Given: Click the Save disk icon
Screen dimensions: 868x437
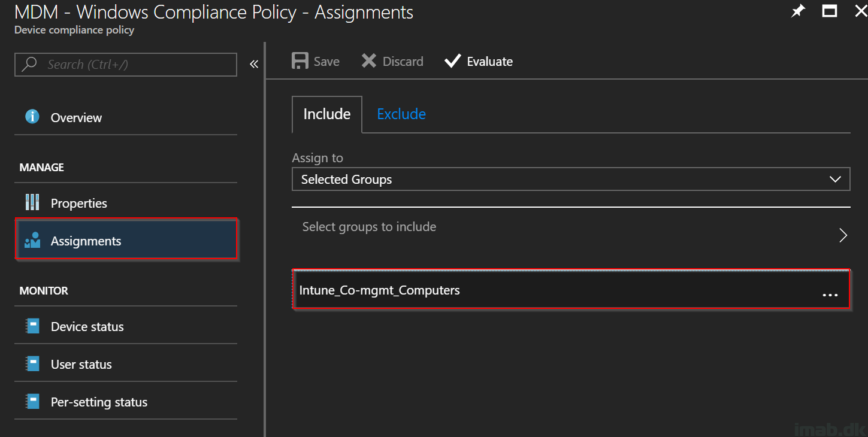Looking at the screenshot, I should pos(300,61).
